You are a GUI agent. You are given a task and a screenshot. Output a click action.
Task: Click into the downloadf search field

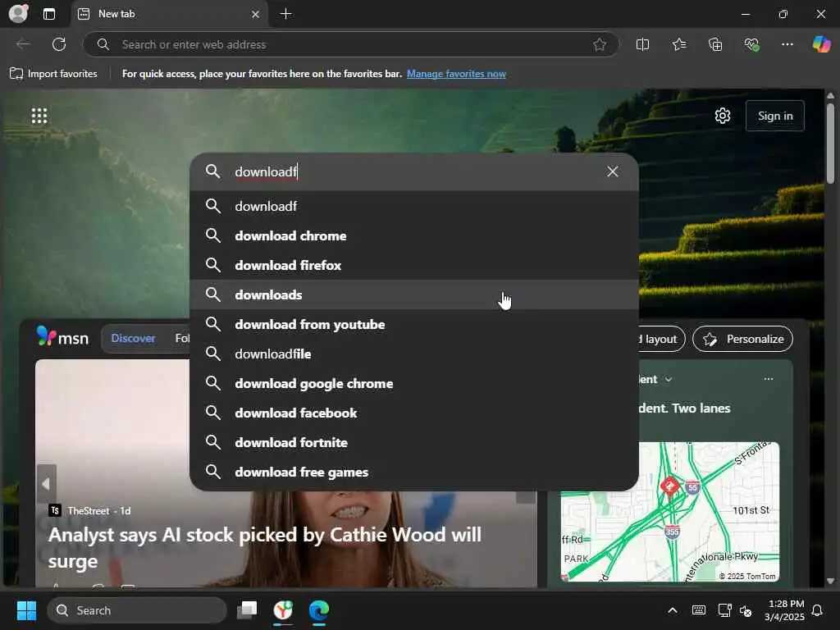[x=415, y=171]
